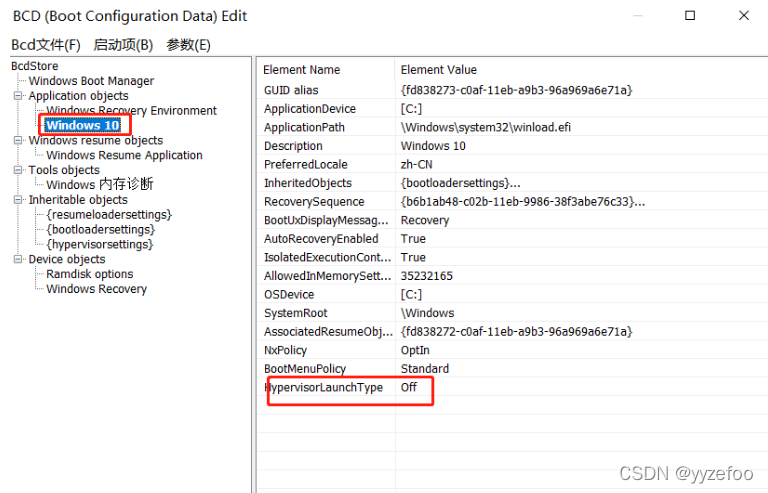Select Ramdisk options tree item
This screenshot has width=768, height=493.
click(90, 274)
